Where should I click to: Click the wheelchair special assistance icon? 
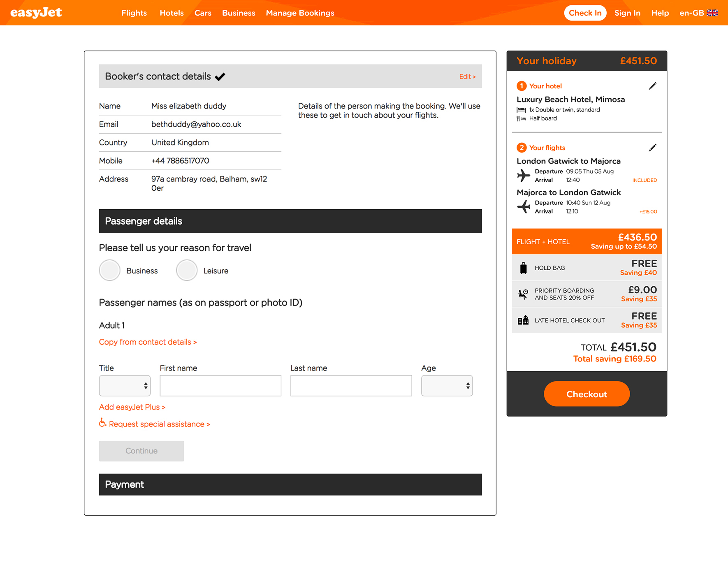click(x=102, y=423)
